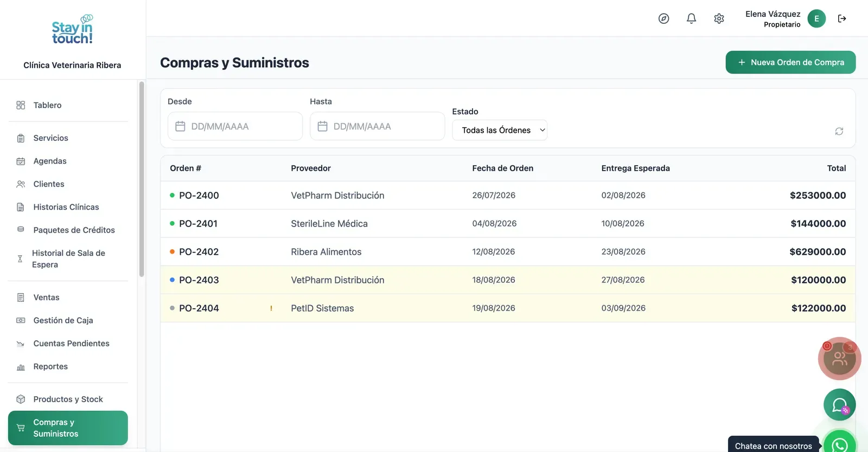The height and width of the screenshot is (452, 868).
Task: Click the Productos y Stock box icon
Action: click(x=21, y=399)
